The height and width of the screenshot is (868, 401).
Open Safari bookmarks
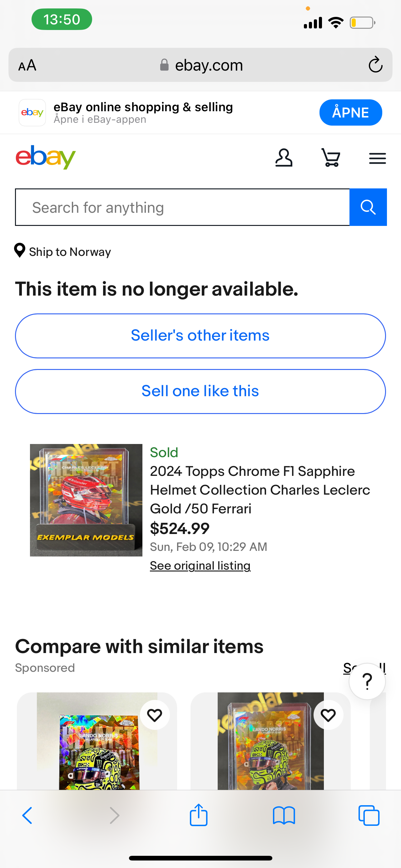click(284, 816)
